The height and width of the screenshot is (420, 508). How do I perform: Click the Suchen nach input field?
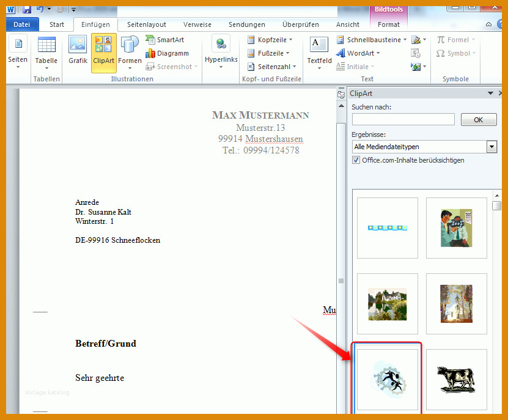[x=403, y=119]
